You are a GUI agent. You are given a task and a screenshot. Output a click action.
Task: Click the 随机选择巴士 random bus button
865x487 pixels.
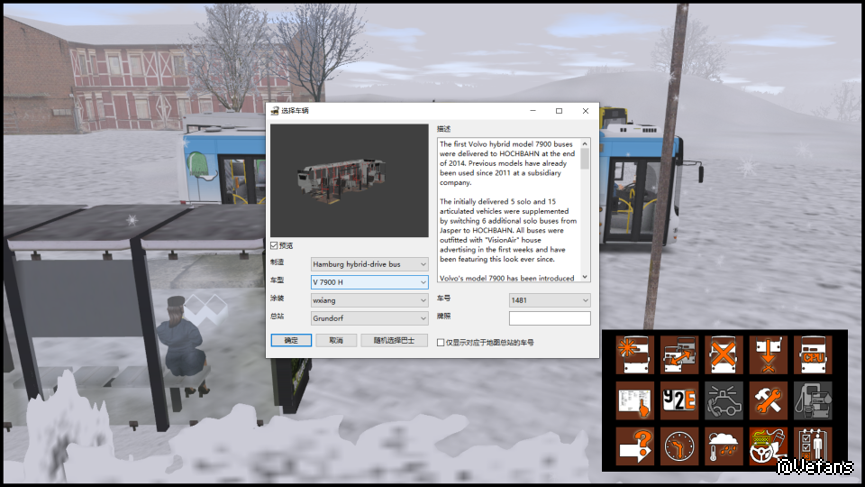(394, 341)
